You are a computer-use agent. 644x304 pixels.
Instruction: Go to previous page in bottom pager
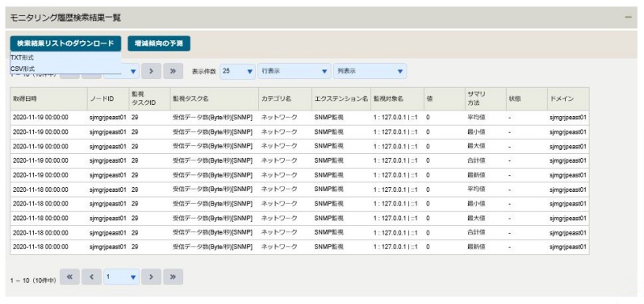tap(91, 277)
